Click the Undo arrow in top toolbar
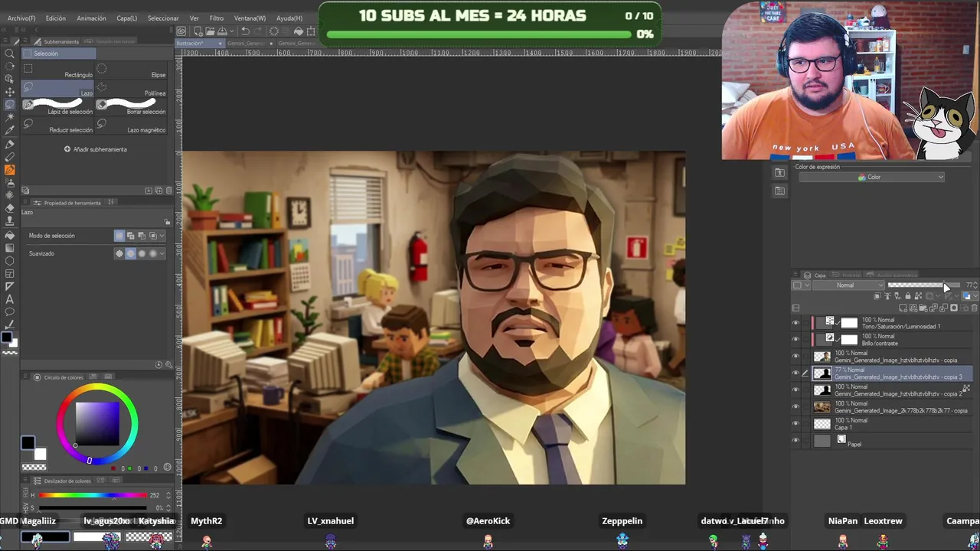980x551 pixels. (245, 31)
